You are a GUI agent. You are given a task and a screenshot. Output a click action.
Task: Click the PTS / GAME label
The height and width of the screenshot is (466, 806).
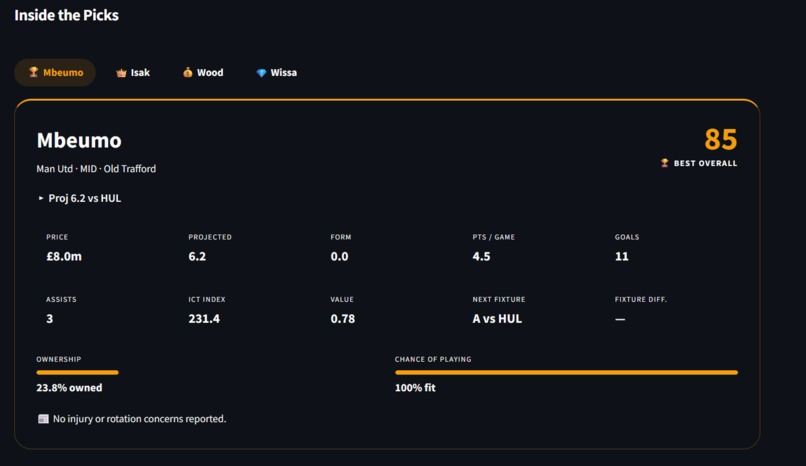pyautogui.click(x=493, y=237)
